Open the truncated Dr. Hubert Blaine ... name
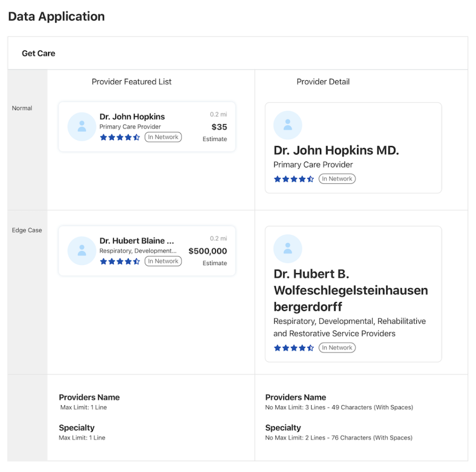The width and height of the screenshot is (476, 472). pyautogui.click(x=137, y=241)
